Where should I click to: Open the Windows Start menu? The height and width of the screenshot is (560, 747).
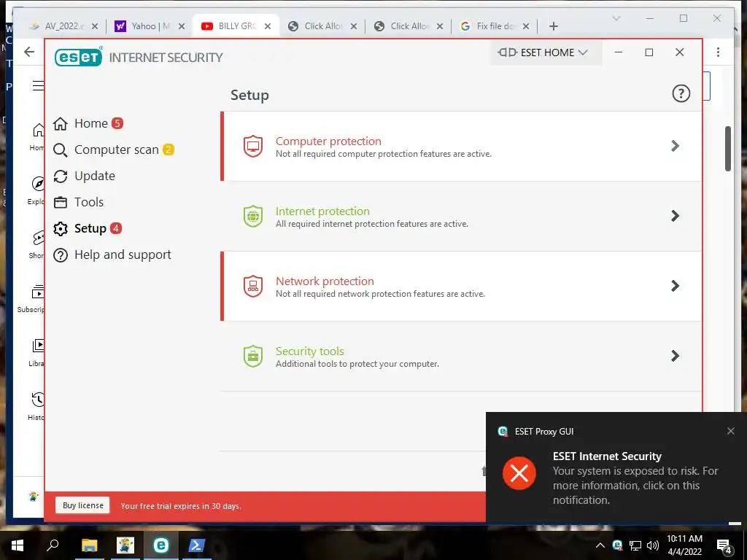18,545
